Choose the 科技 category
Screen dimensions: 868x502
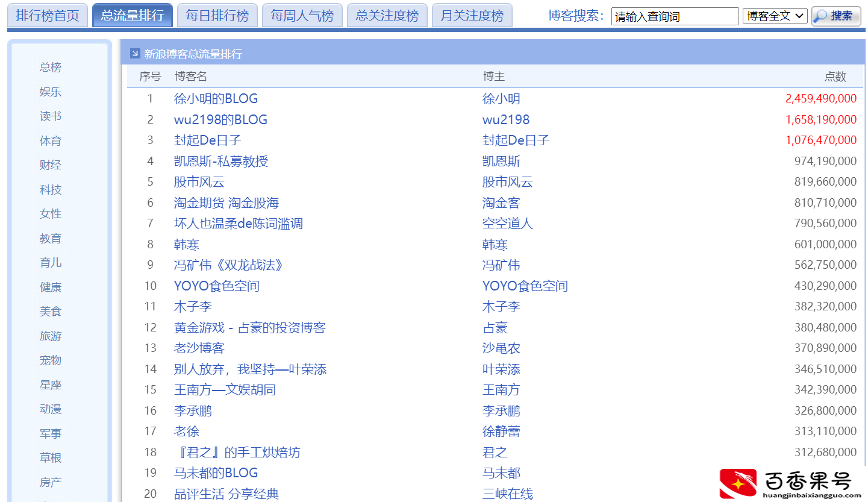tap(51, 189)
